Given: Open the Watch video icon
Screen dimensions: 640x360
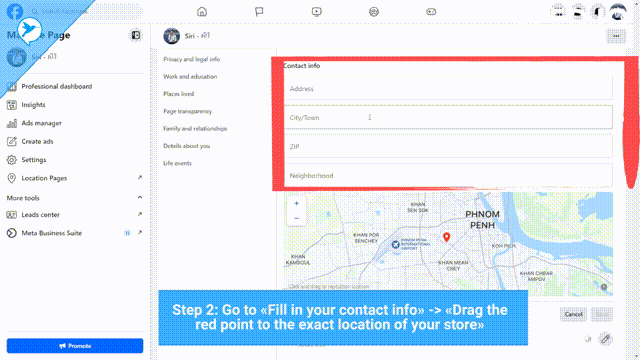Looking at the screenshot, I should [316, 11].
